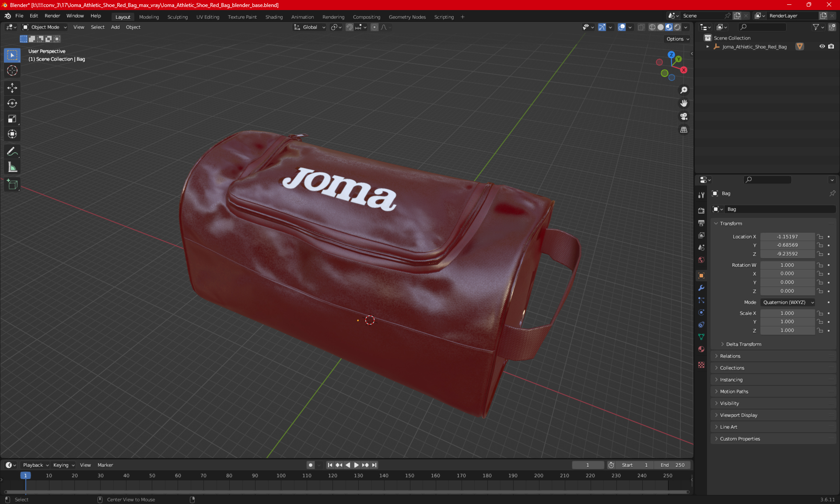Switch to wireframe viewport shading
840x504 pixels.
pyautogui.click(x=652, y=27)
